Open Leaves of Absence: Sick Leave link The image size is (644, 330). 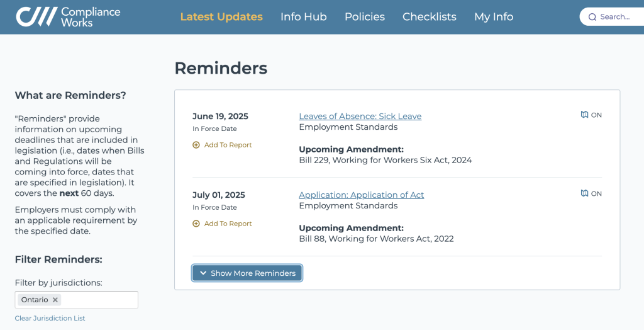coord(360,117)
